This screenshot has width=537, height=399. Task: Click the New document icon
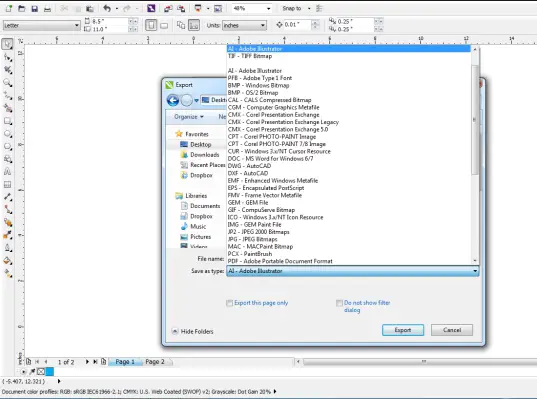pos(9,8)
